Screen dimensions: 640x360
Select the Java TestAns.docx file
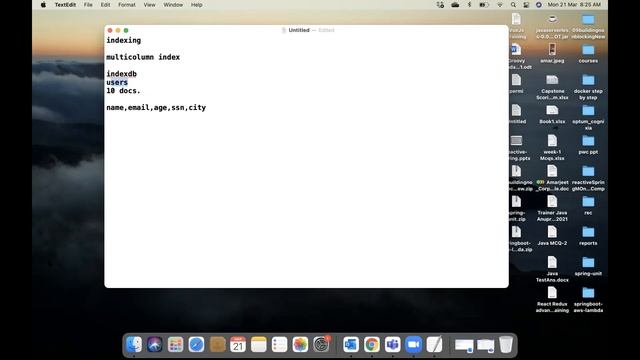click(552, 269)
